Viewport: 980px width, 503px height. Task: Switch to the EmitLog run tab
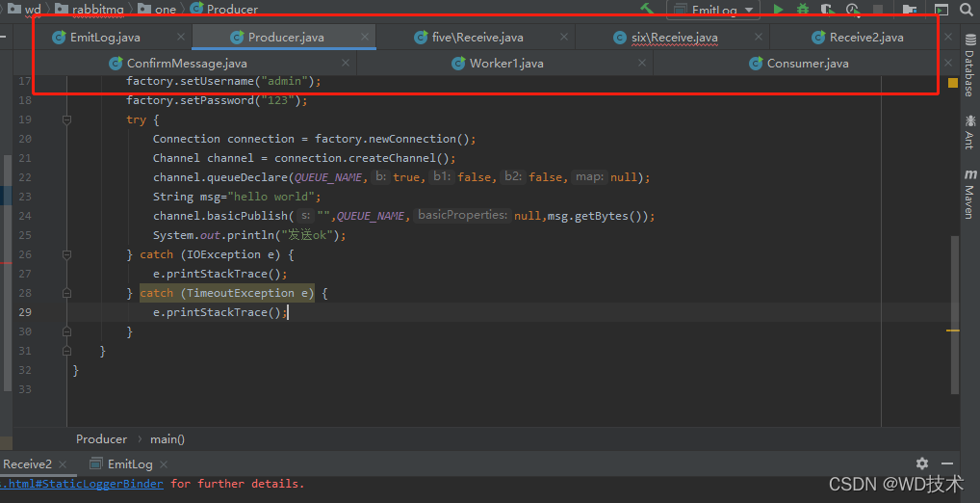[x=121, y=464]
